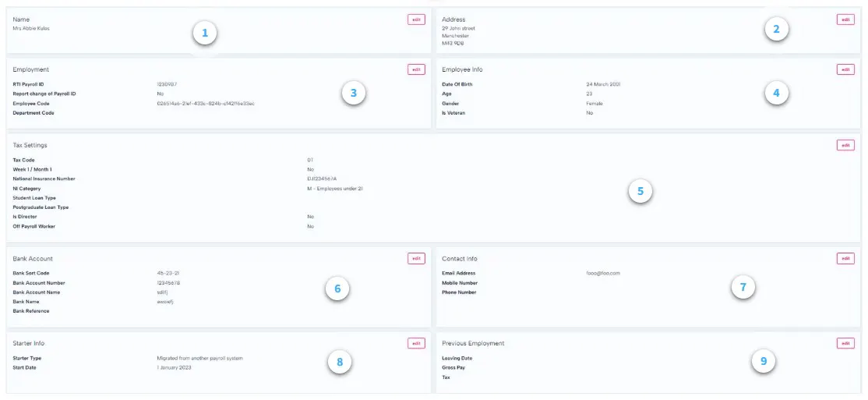Click the 'Previous Employment' section heading
This screenshot has height=400, width=868.
[x=473, y=344]
